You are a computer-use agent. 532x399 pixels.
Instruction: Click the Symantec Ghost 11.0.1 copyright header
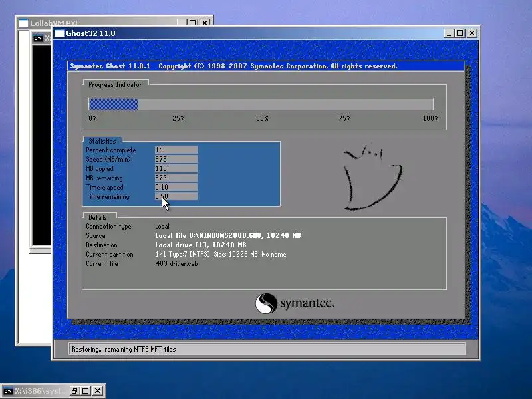click(x=266, y=66)
